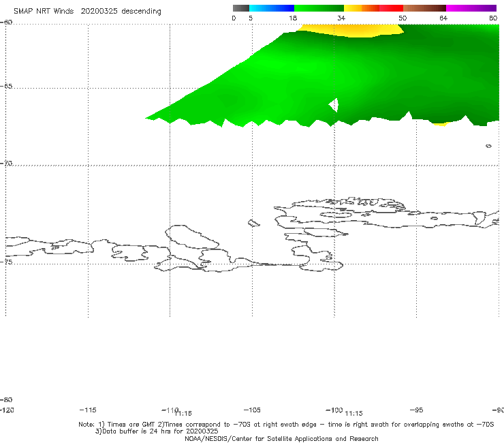Click the longitude label '-105'
This screenshot has height=443, width=504.
252,410
